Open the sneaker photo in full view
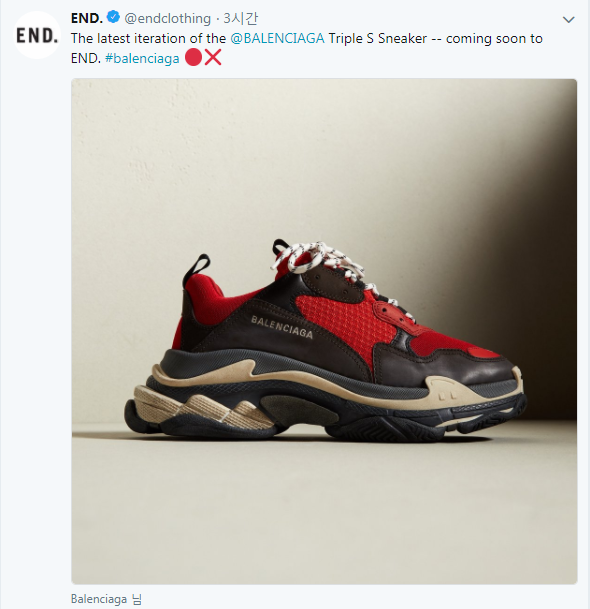The width and height of the screenshot is (590, 609). pyautogui.click(x=324, y=331)
